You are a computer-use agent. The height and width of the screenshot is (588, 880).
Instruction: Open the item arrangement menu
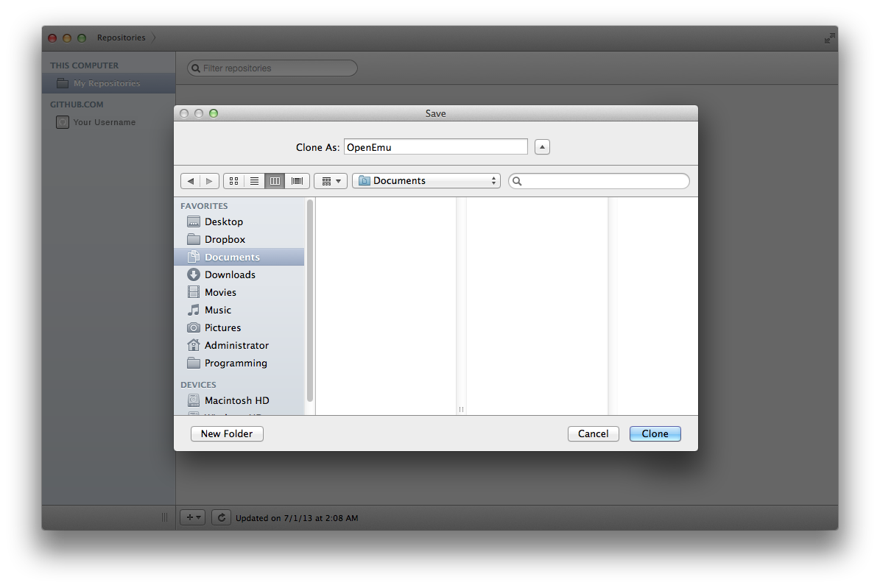tap(330, 180)
